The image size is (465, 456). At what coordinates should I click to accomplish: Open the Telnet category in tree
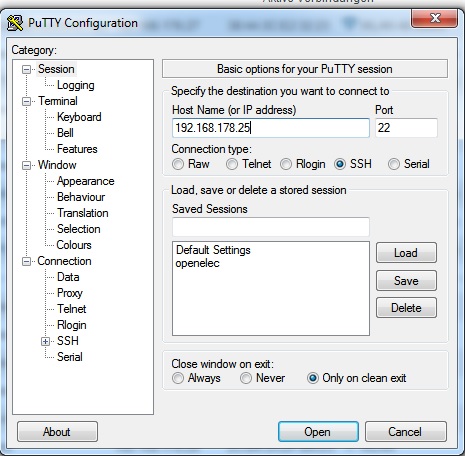tap(71, 309)
